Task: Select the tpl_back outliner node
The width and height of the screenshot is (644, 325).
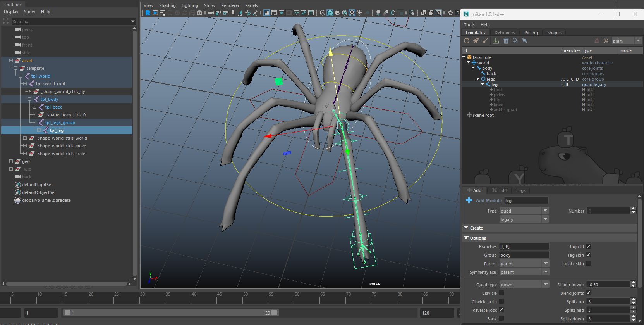Action: 53,107
